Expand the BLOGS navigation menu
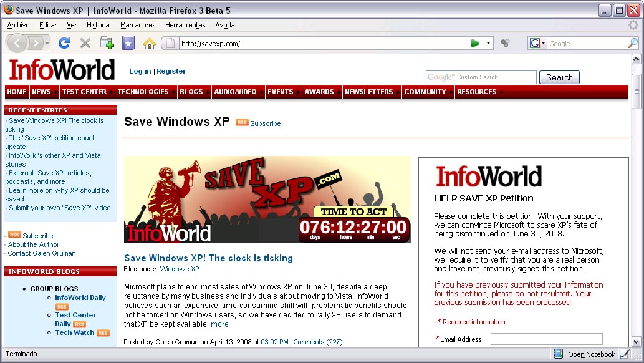Screen dimensions: 644x363 tap(195, 92)
